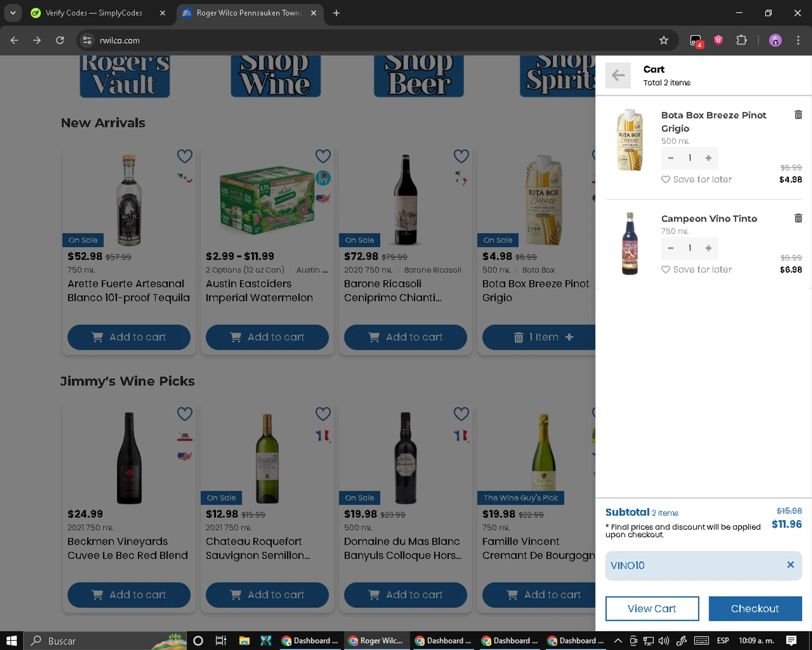Open the extension with red badge 4
812x650 pixels.
point(696,41)
